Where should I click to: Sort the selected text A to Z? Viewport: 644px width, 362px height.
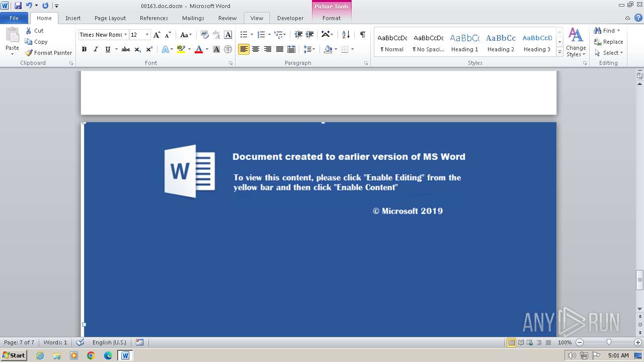coord(346,35)
